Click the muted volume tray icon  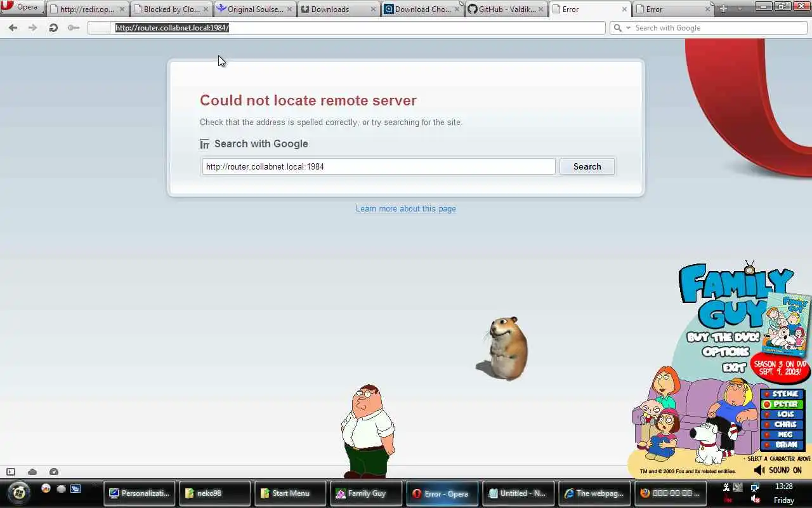point(755,500)
